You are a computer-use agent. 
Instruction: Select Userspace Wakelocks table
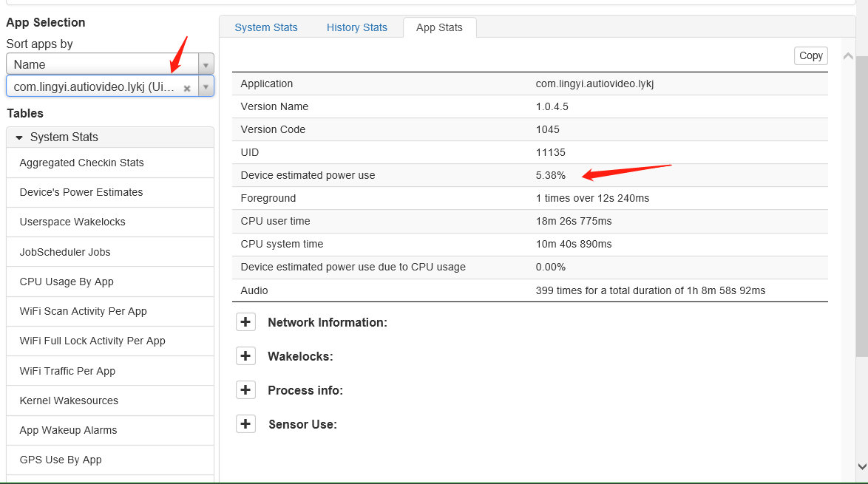click(110, 222)
